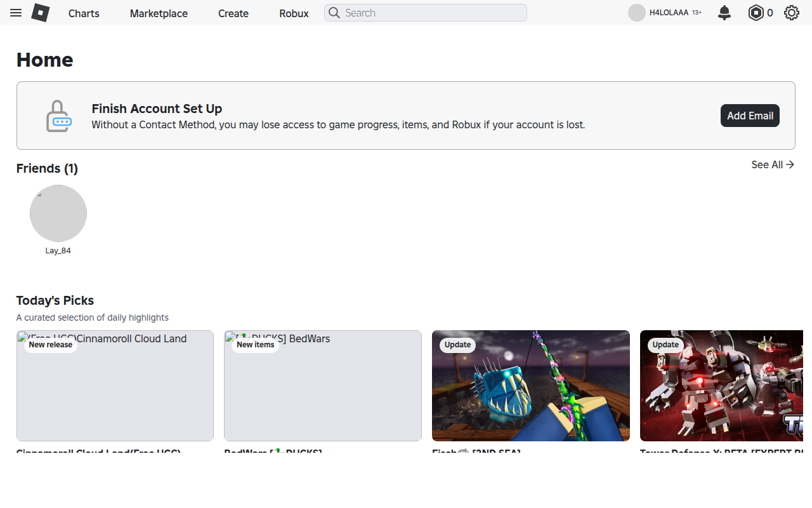Click the Lay_84 friend name

(x=58, y=251)
